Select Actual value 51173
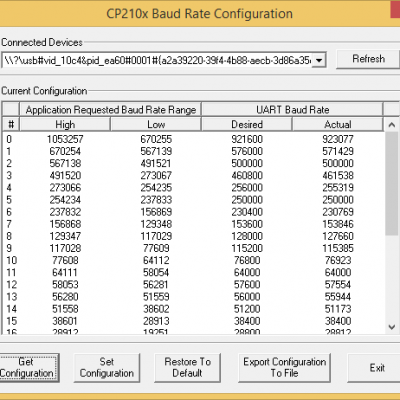Image resolution: width=400 pixels, height=400 pixels. [x=338, y=309]
